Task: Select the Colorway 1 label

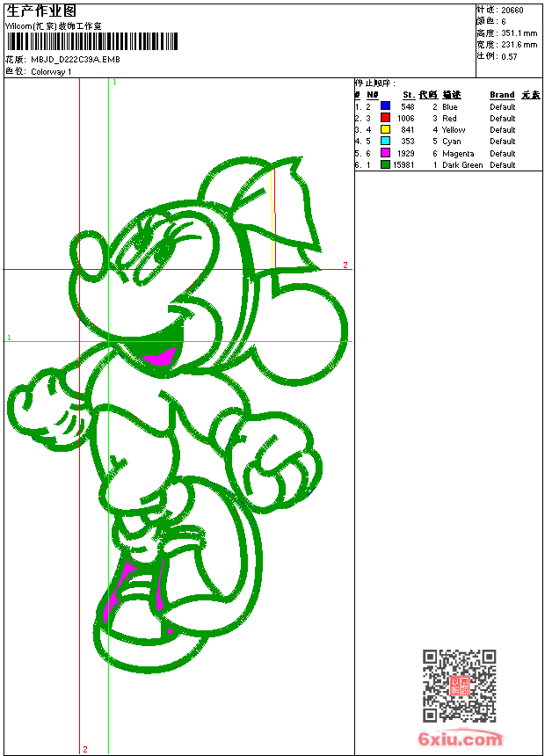Action: 51,72
